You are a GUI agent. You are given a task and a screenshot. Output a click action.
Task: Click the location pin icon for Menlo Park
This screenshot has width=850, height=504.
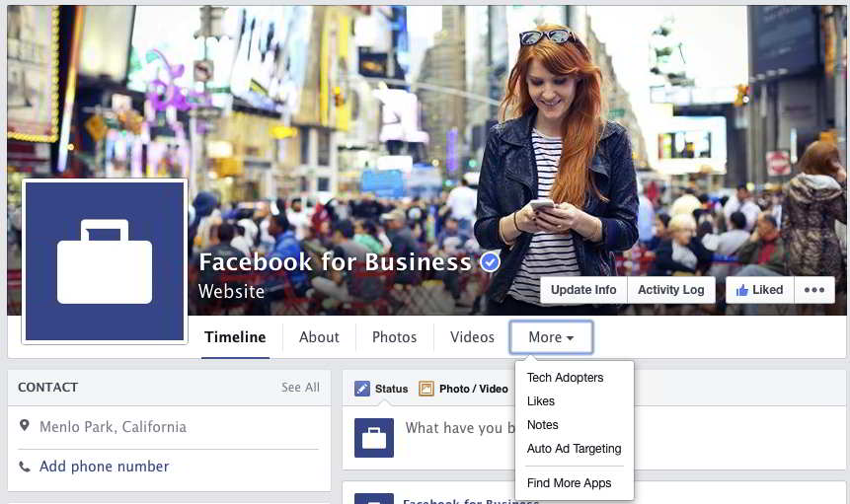tap(25, 427)
